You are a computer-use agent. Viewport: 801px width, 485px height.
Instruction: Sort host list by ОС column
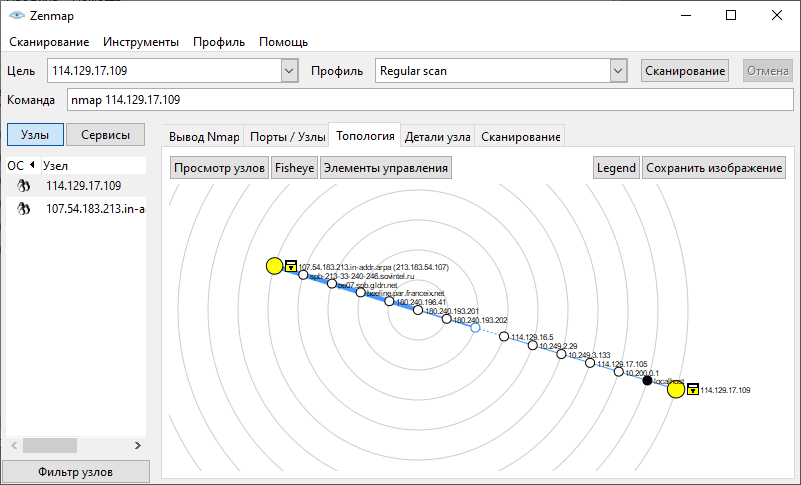coord(21,166)
